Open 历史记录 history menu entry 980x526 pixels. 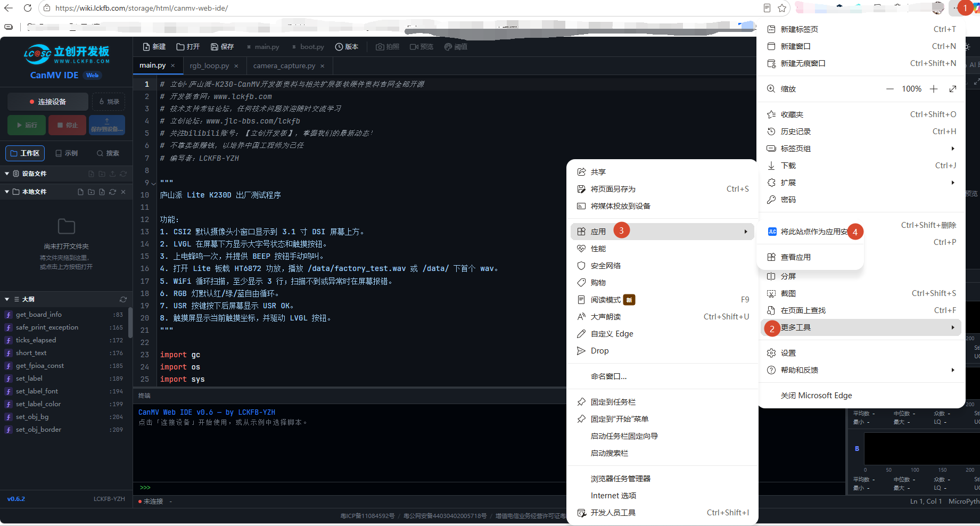[861, 131]
